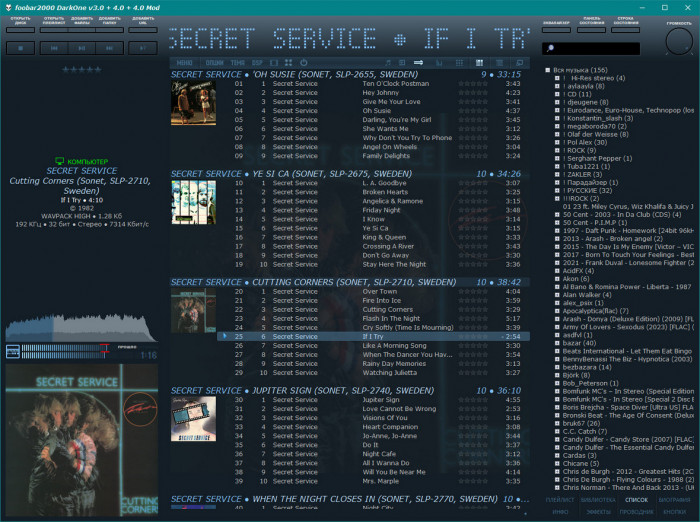This screenshot has height=522, width=700.
Task: Select the Cutting Corners album header
Action: [x=350, y=282]
